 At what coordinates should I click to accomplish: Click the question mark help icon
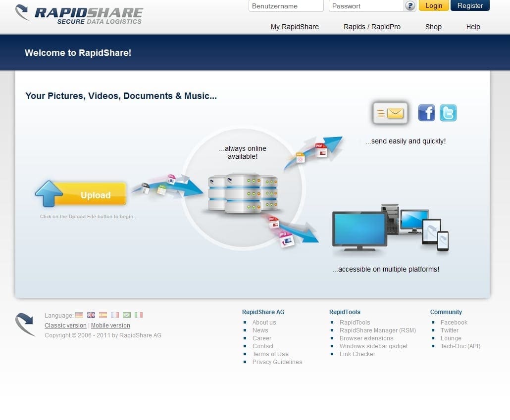[x=410, y=6]
